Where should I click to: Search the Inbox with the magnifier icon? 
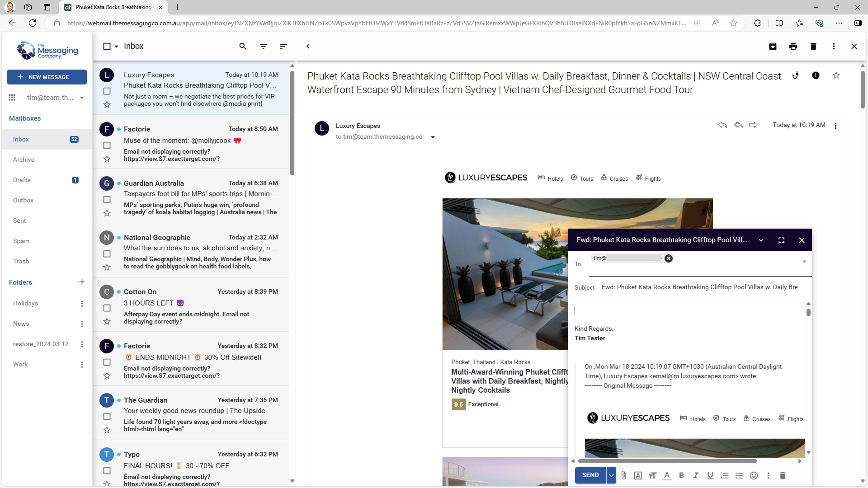(x=243, y=46)
